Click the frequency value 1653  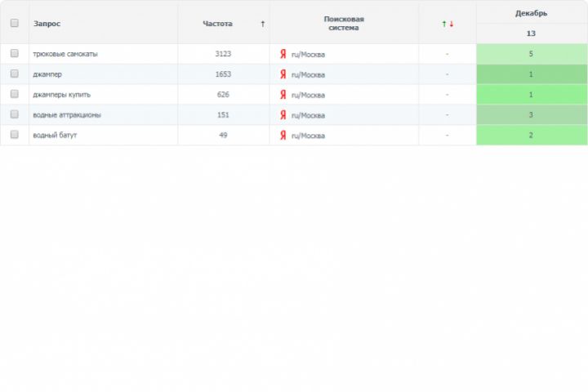tap(223, 73)
